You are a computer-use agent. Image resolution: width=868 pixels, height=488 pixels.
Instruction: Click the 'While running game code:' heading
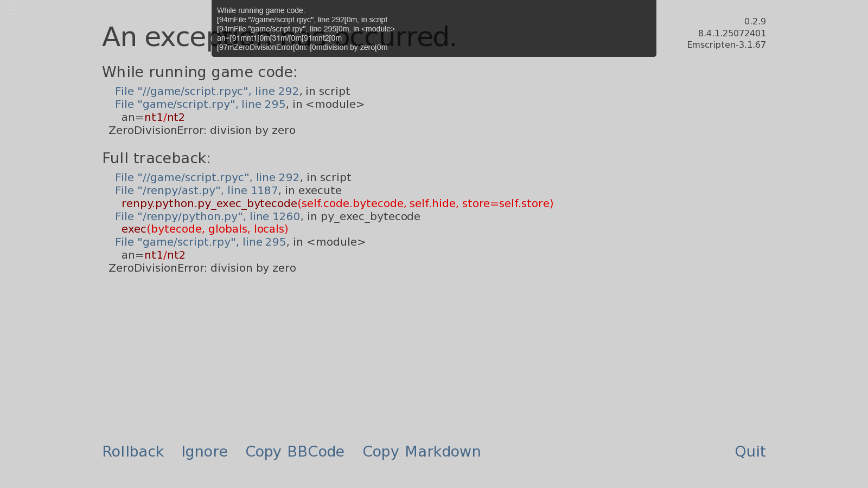200,72
